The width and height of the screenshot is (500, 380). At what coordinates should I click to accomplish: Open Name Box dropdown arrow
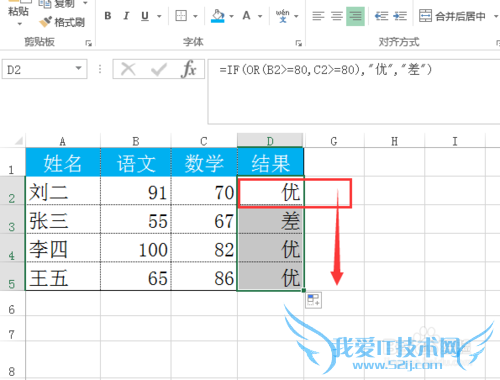[79, 68]
